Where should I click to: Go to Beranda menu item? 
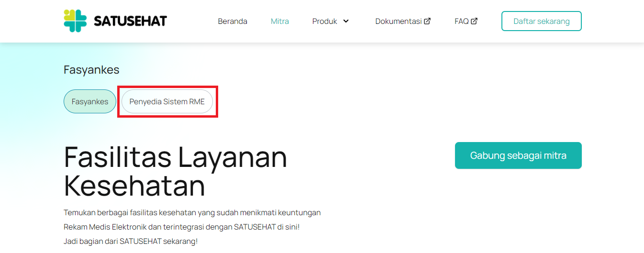point(233,21)
